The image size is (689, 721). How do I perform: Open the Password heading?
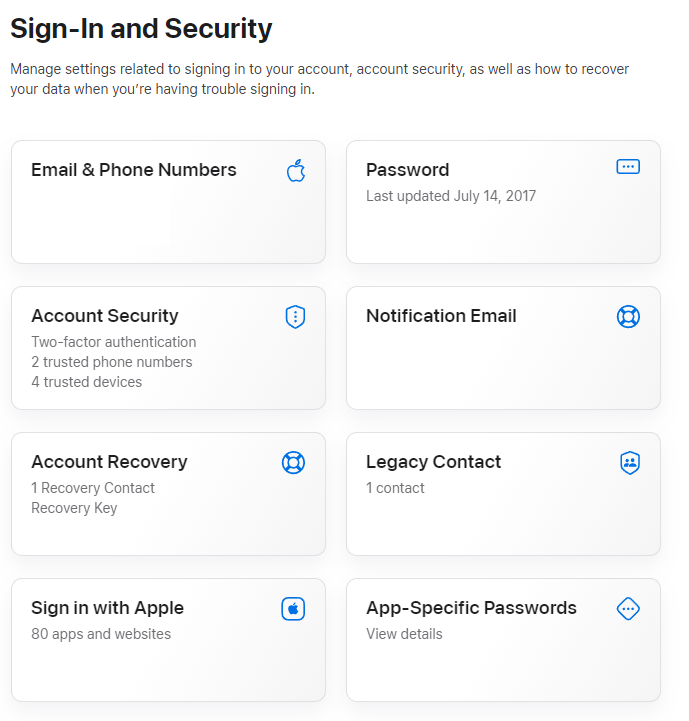coord(407,170)
